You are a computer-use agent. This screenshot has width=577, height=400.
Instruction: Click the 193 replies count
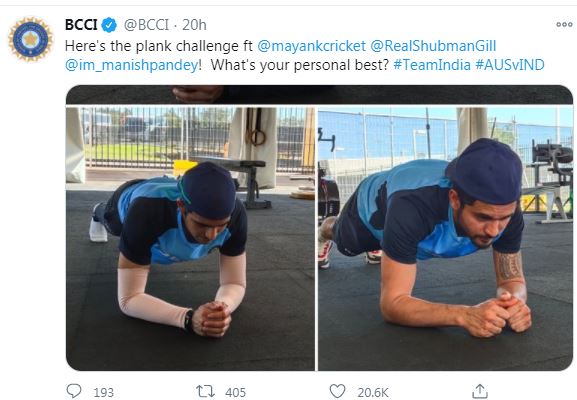103,392
